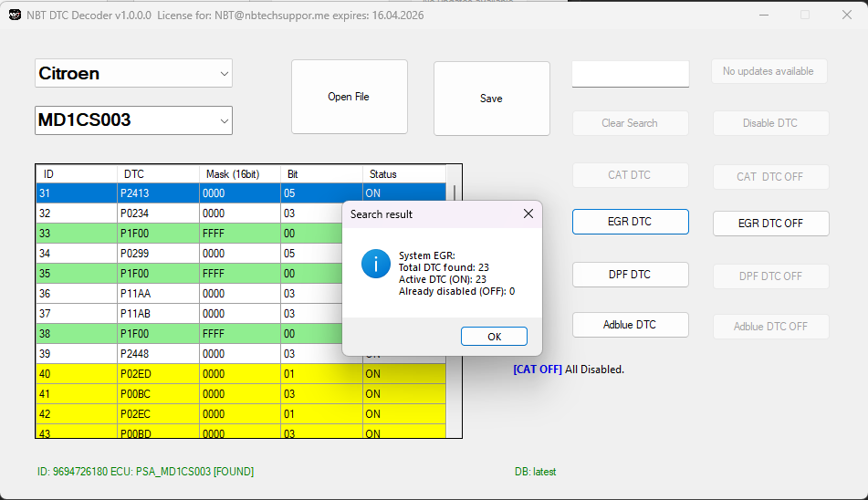Click ID cell 33 in green row

point(77,234)
